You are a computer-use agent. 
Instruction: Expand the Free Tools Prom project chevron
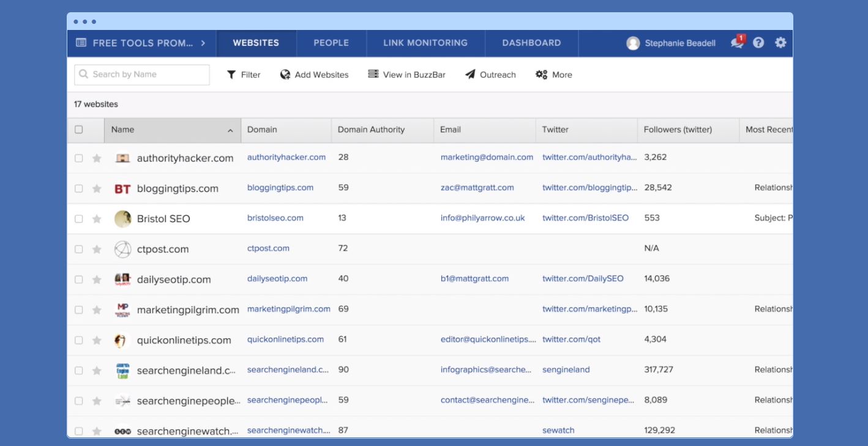203,43
